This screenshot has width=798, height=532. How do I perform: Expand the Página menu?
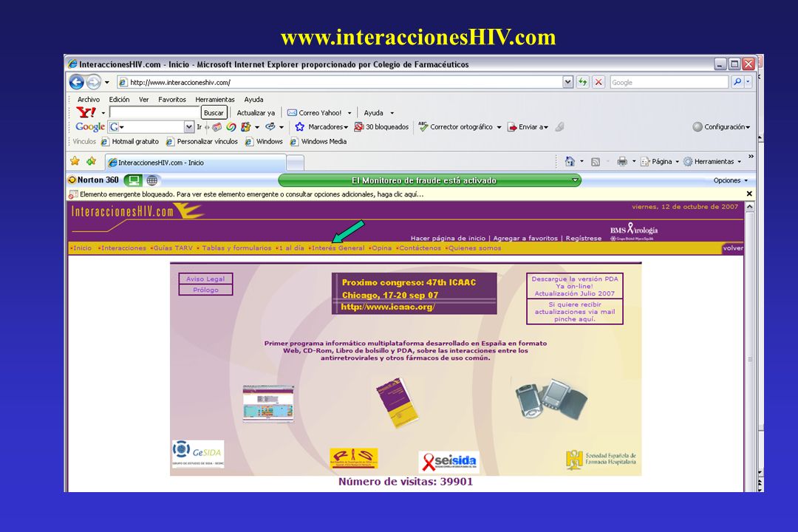(660, 162)
